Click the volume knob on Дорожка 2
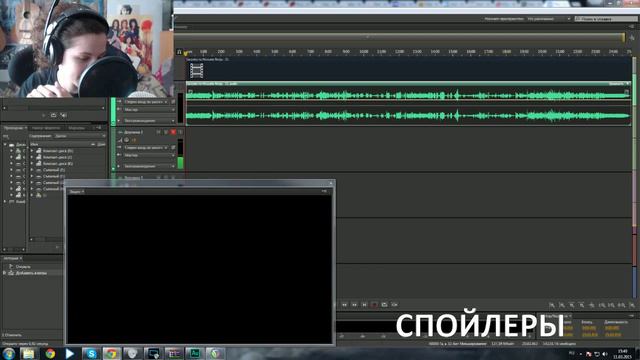The height and width of the screenshot is (360, 640). point(127,140)
